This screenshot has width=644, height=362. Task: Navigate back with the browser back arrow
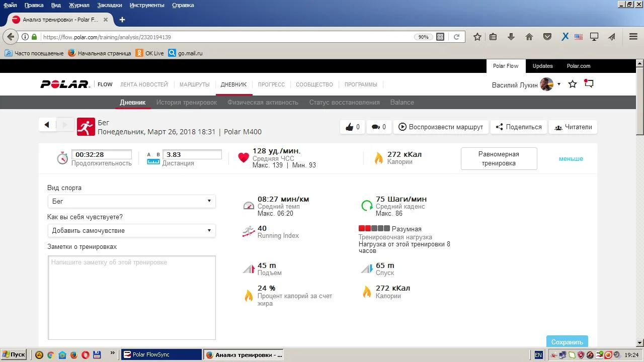11,37
